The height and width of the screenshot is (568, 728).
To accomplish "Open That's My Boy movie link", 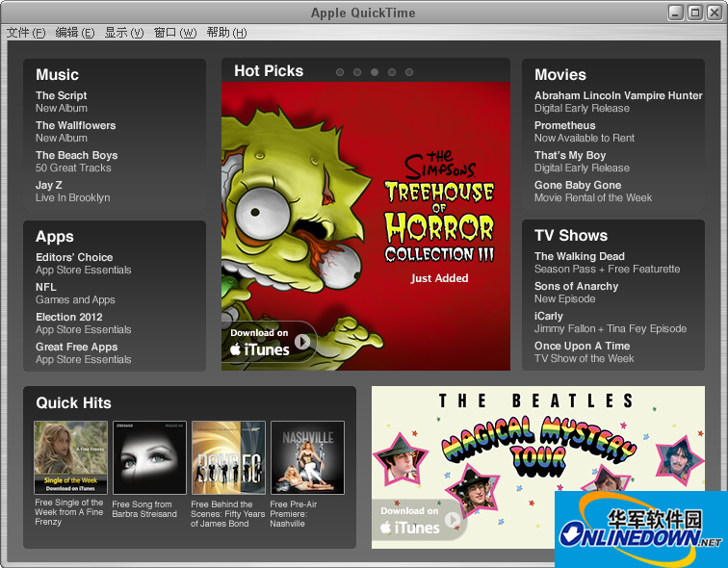I will click(582, 162).
